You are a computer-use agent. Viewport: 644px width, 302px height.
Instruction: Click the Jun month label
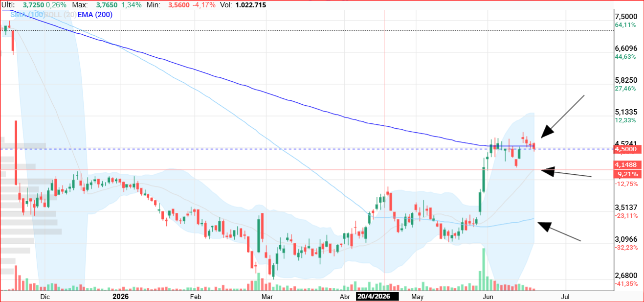click(x=488, y=297)
